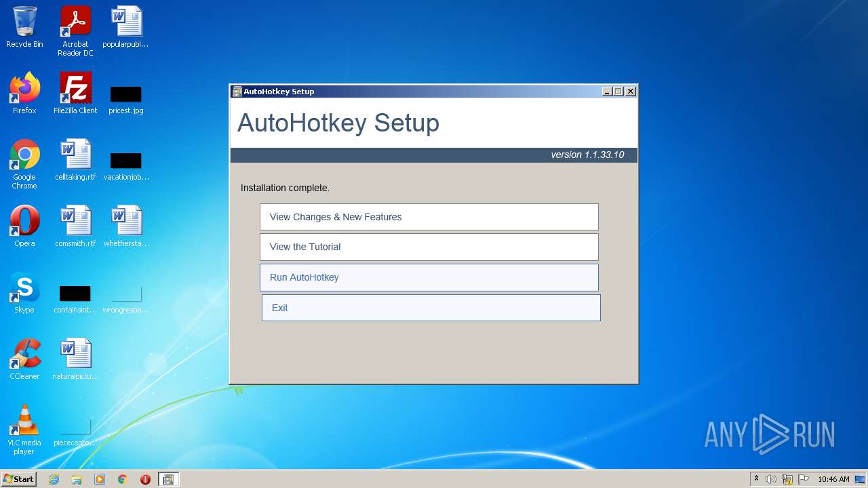Select the Skype desktop shortcut
The width and height of the screenshot is (868, 488).
(24, 293)
